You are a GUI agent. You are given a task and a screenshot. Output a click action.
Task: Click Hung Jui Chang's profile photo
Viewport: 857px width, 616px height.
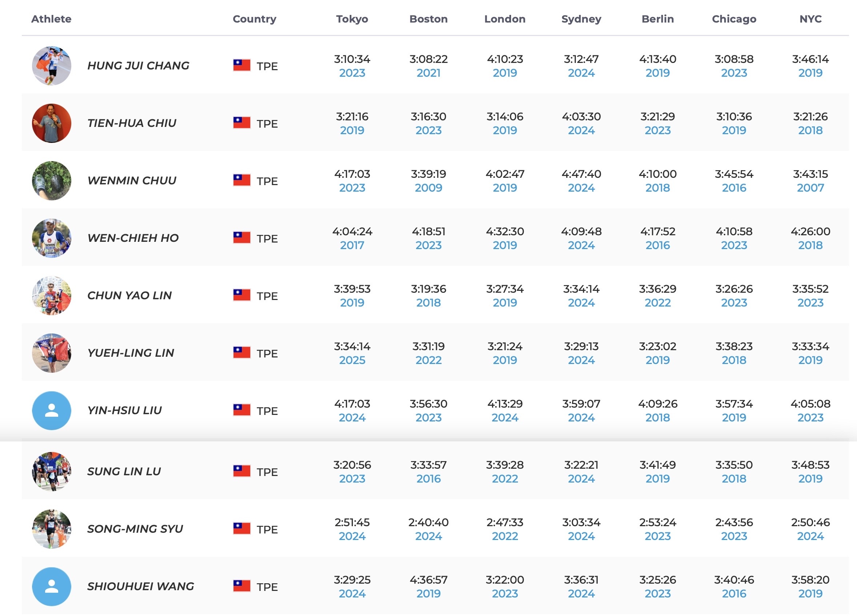pyautogui.click(x=51, y=66)
